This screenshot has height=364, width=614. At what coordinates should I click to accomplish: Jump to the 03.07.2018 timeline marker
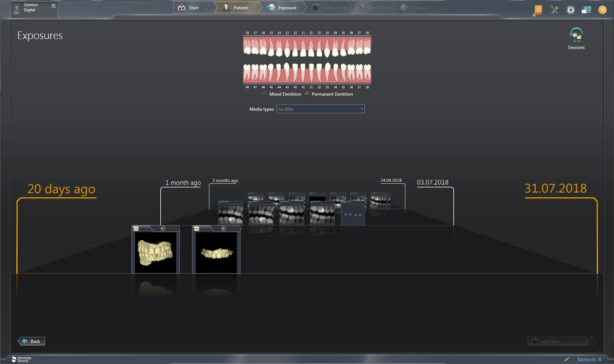(432, 182)
